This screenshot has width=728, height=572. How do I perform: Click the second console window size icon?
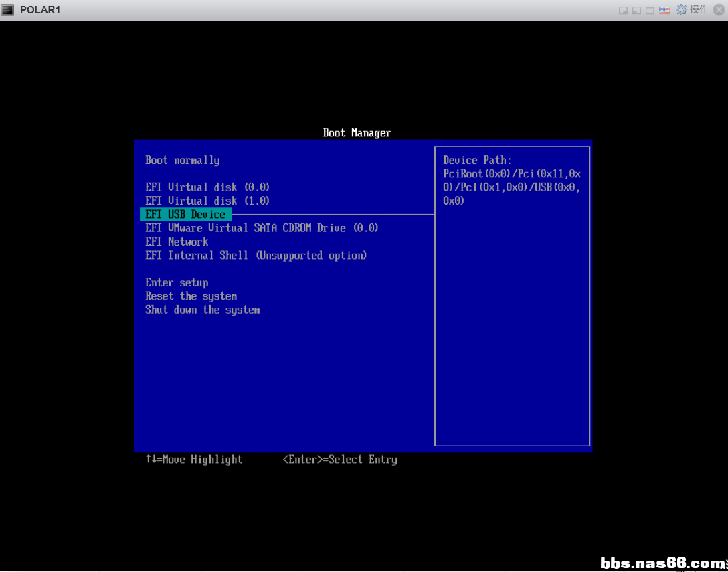[636, 11]
